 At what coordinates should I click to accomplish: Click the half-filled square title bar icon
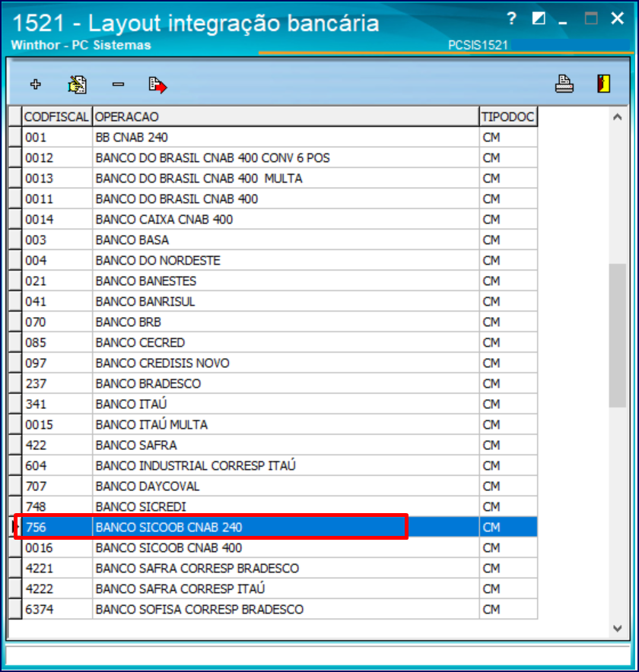coord(539,18)
